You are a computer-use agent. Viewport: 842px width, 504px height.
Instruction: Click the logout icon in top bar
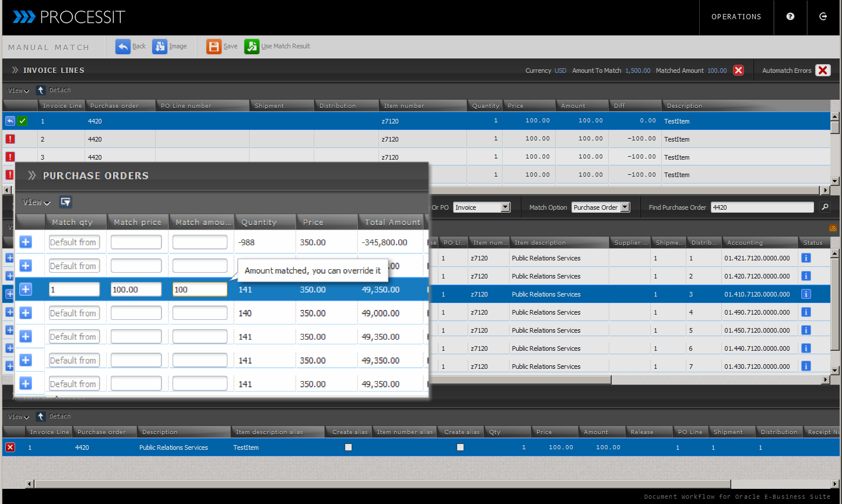click(x=823, y=17)
